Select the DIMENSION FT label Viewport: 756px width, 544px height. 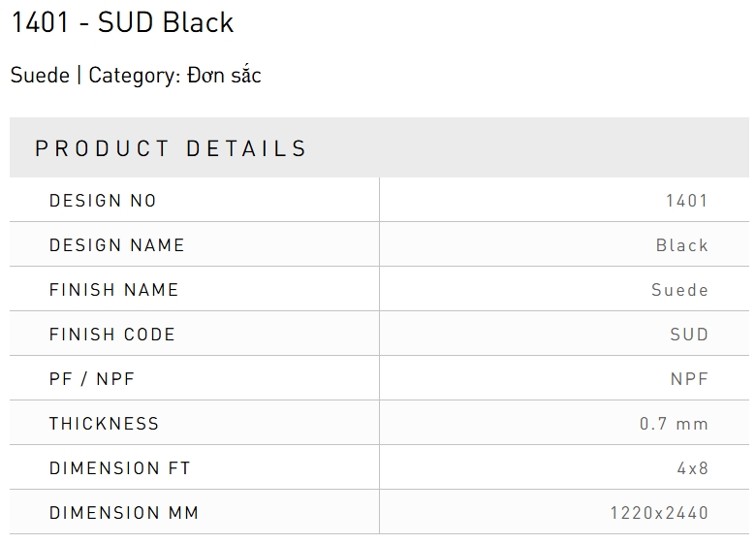click(120, 468)
